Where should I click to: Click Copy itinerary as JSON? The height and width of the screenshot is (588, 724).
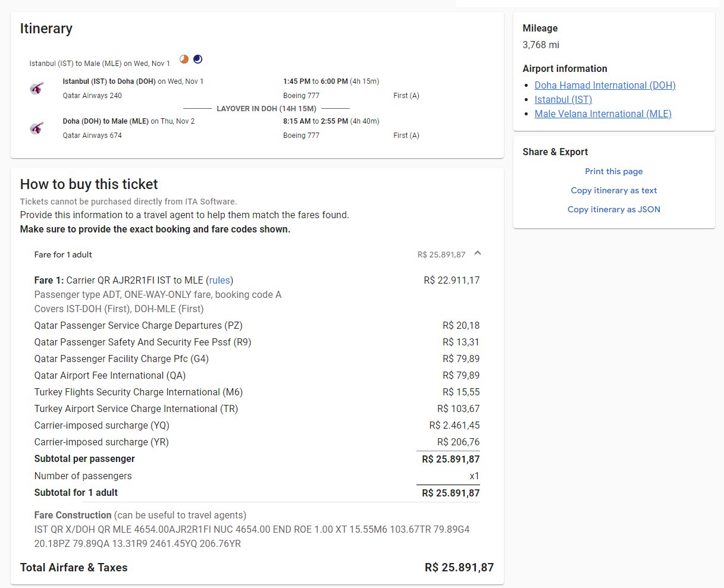coord(614,209)
